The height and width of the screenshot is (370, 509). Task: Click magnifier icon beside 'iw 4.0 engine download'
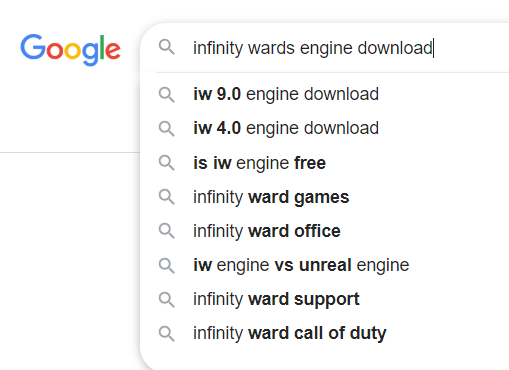pyautogui.click(x=167, y=128)
